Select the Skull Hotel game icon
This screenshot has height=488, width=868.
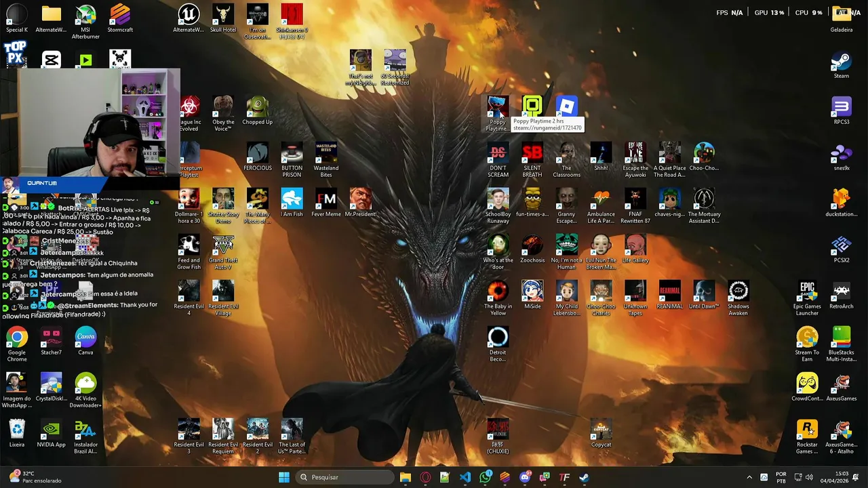(x=223, y=19)
